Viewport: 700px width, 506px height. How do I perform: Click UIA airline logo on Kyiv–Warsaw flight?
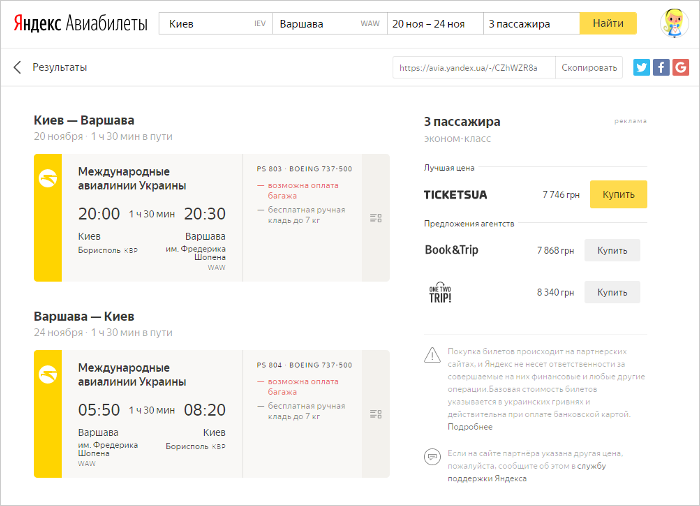pos(48,179)
